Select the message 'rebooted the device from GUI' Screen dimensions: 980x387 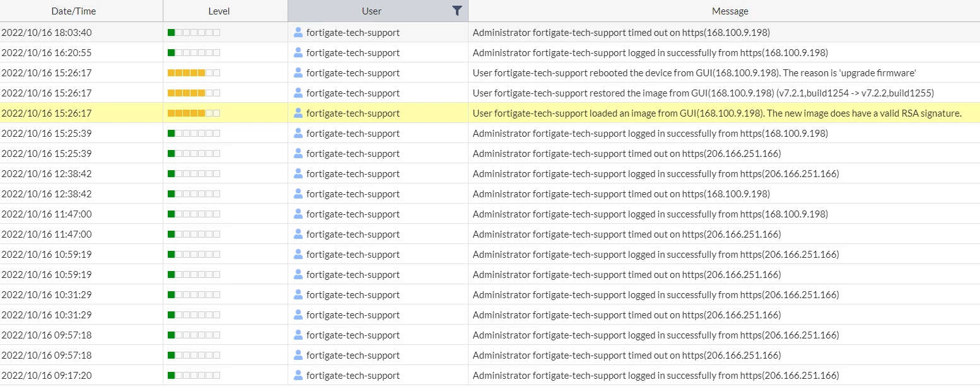pyautogui.click(x=694, y=72)
